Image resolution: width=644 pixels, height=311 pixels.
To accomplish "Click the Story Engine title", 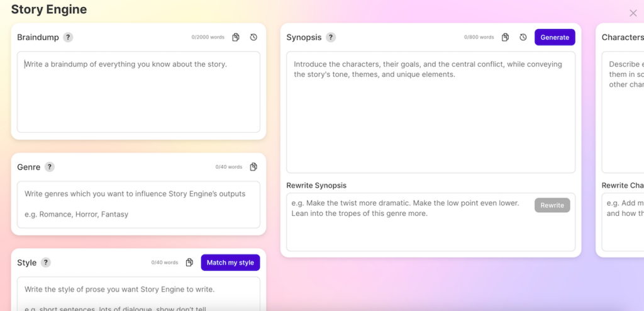I will [49, 9].
